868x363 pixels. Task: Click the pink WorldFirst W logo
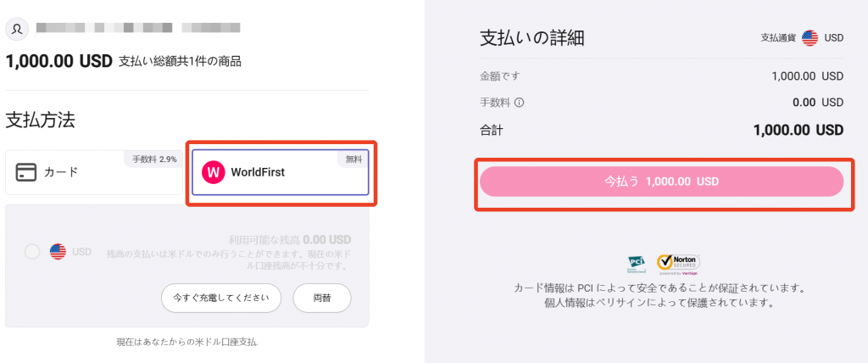coord(213,172)
